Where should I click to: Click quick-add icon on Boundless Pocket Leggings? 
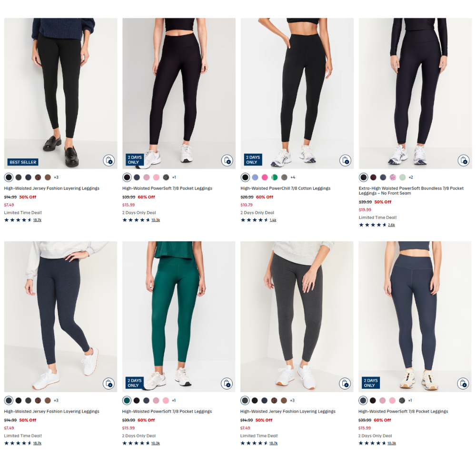coord(464,161)
